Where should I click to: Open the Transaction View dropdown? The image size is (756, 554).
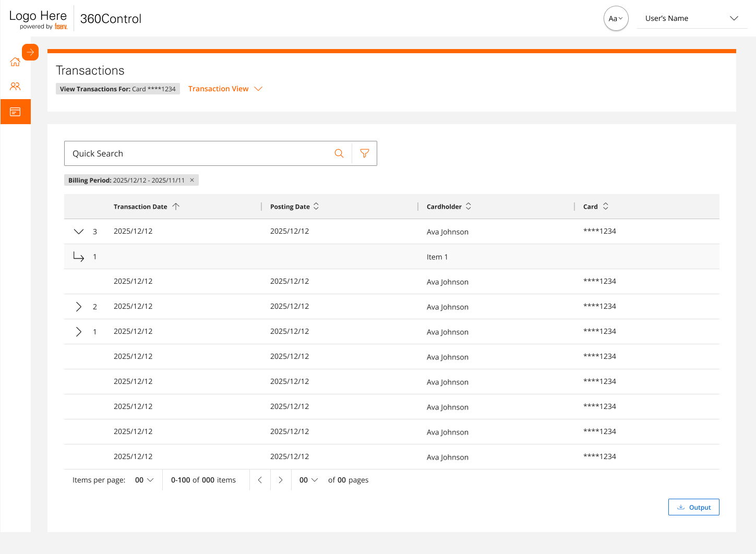click(225, 89)
